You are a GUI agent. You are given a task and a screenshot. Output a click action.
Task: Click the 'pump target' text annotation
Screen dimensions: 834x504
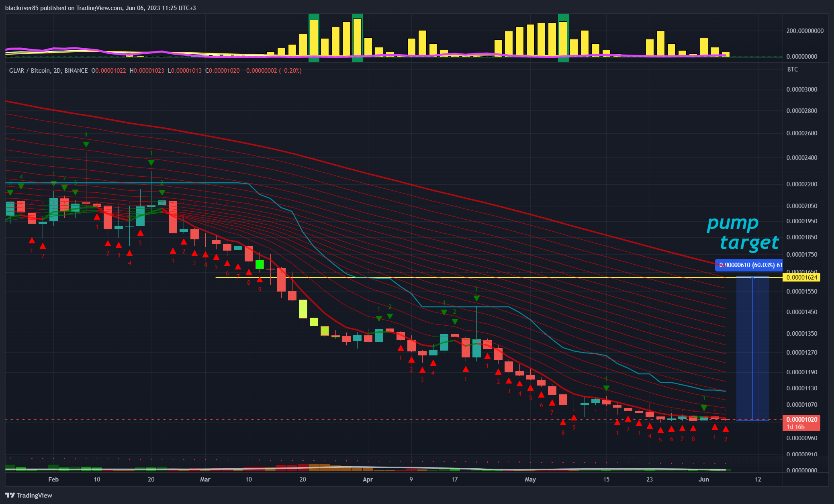[x=742, y=233]
